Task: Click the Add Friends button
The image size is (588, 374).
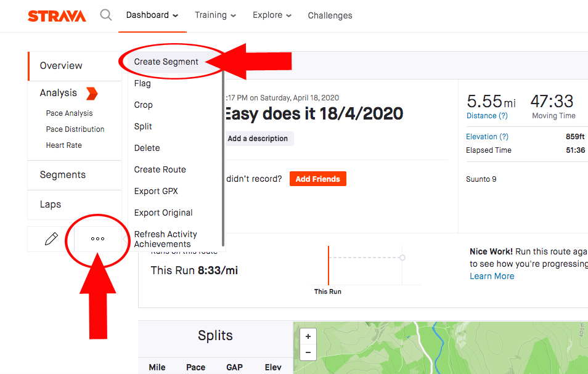Action: pyautogui.click(x=317, y=179)
